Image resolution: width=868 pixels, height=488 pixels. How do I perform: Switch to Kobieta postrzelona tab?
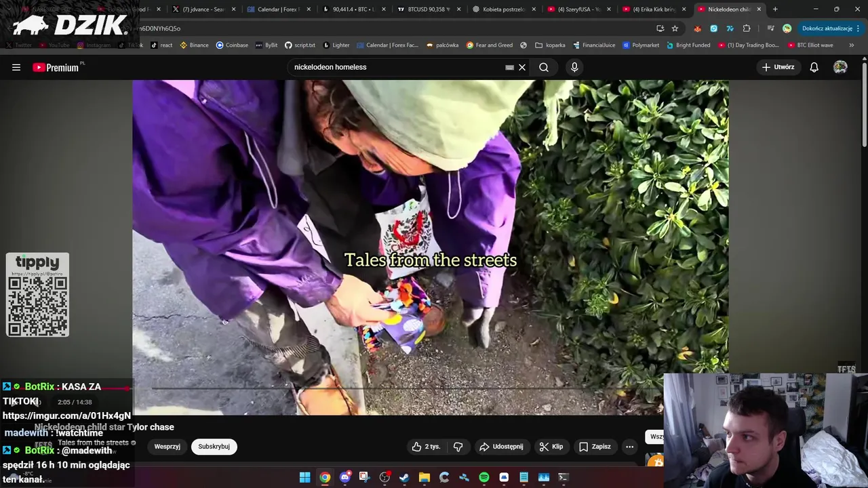click(503, 9)
